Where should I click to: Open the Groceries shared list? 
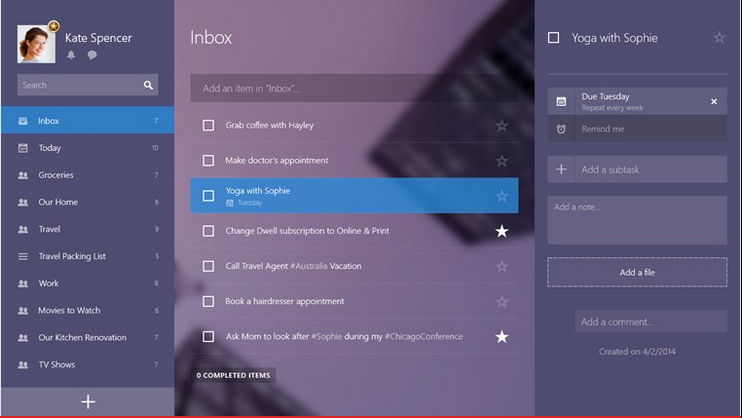pyautogui.click(x=88, y=175)
